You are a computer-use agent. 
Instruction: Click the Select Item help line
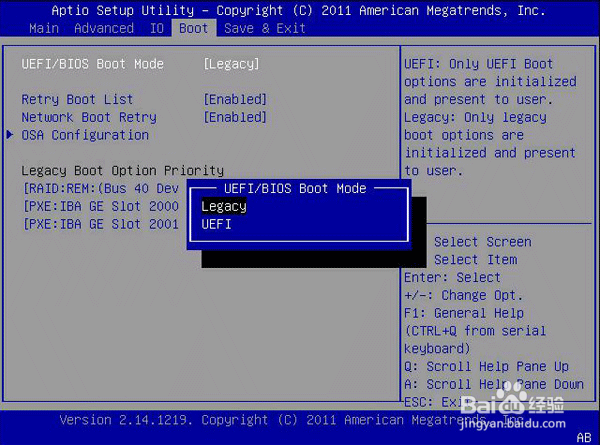tap(476, 260)
